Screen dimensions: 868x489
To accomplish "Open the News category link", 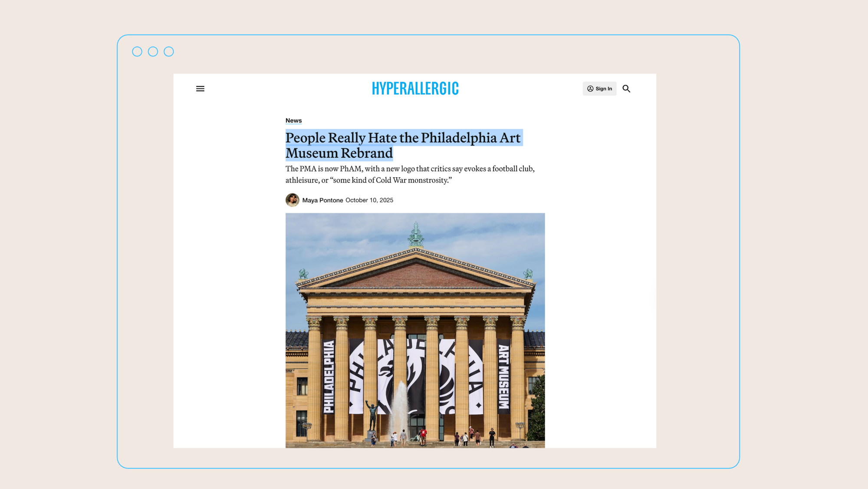I will click(293, 121).
